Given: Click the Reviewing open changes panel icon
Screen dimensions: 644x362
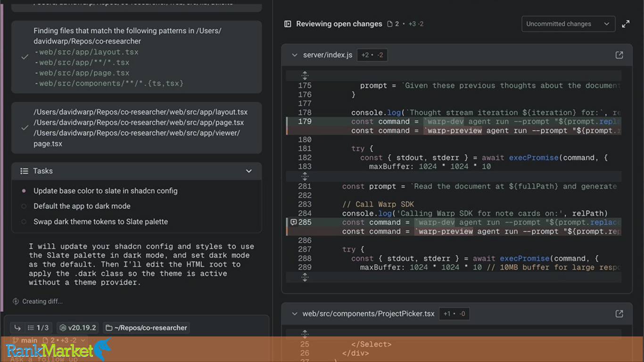Looking at the screenshot, I should point(288,24).
